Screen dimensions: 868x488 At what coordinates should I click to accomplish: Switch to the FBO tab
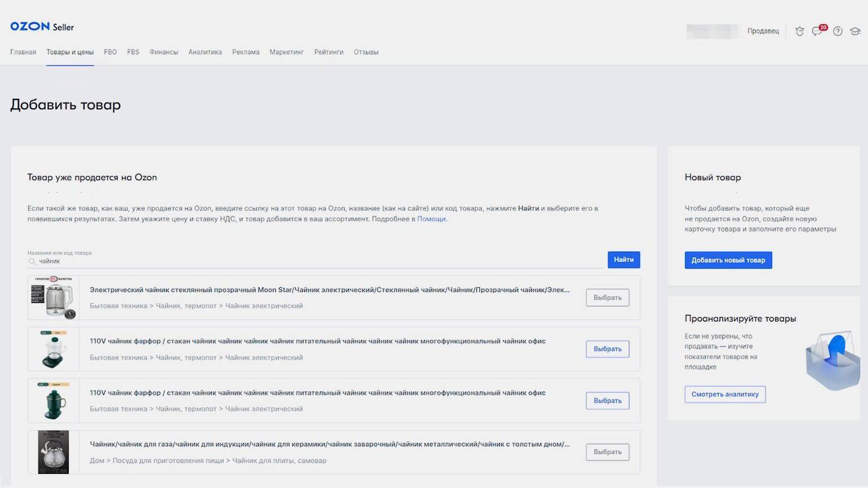[110, 52]
